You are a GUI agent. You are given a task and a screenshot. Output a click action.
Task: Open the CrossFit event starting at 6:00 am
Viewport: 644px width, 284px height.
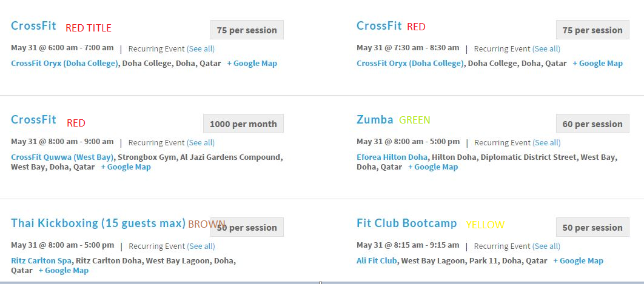pyautogui.click(x=33, y=26)
